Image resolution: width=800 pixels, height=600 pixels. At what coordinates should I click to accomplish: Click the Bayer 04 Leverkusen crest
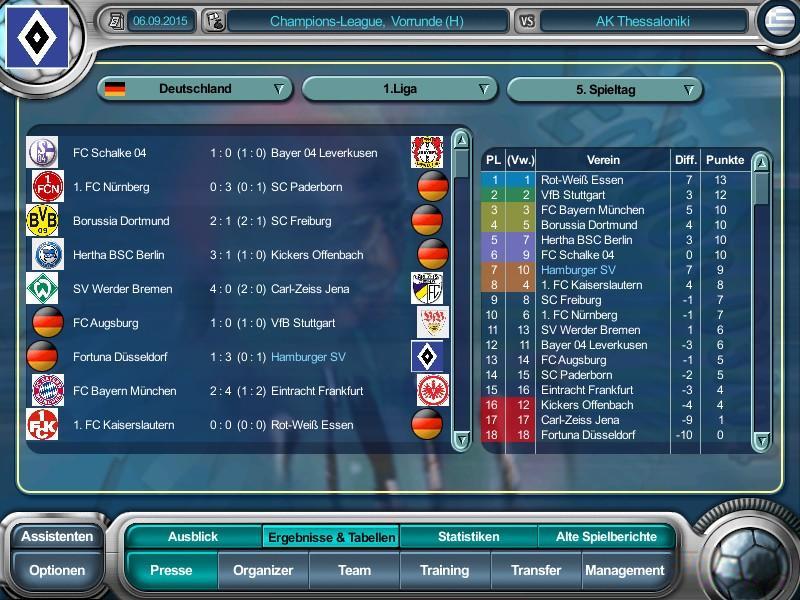click(427, 152)
